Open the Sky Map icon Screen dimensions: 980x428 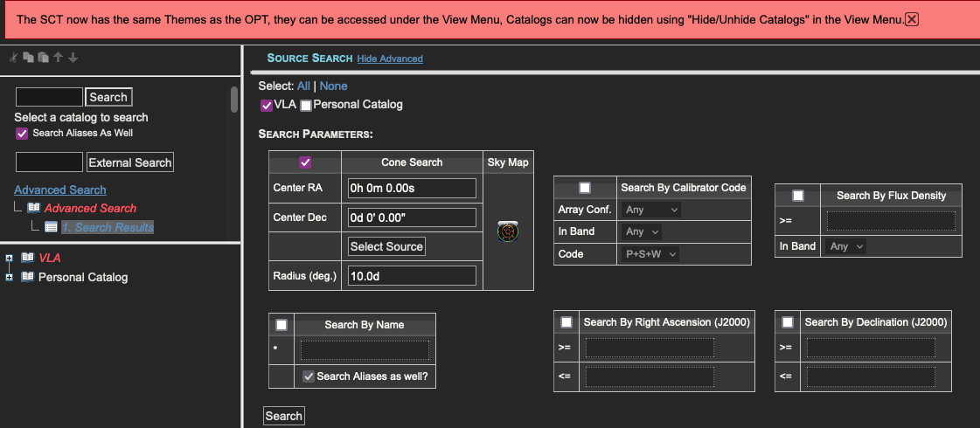tap(508, 232)
